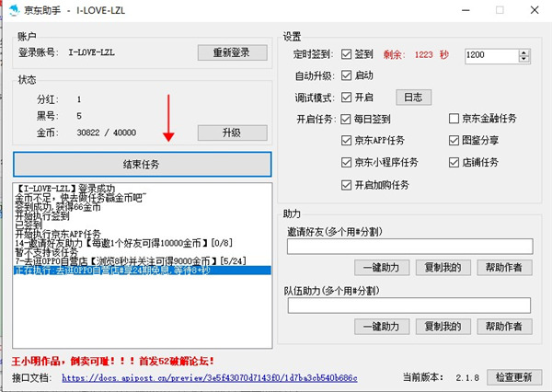Screen dimensions: 552x392
Task: Toggle the 自动升级 启动 checkbox
Action: (x=347, y=75)
